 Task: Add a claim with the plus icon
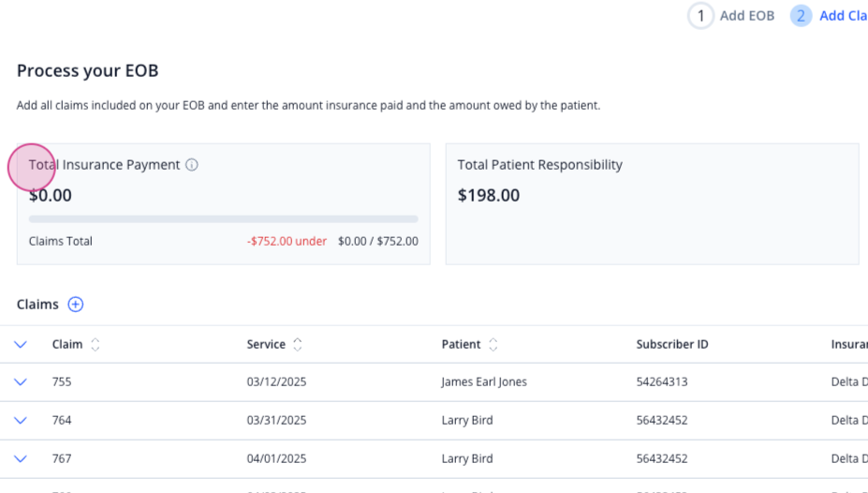[x=75, y=304]
